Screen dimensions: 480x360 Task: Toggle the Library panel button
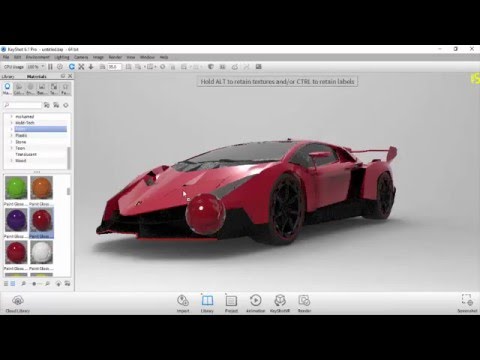207,303
